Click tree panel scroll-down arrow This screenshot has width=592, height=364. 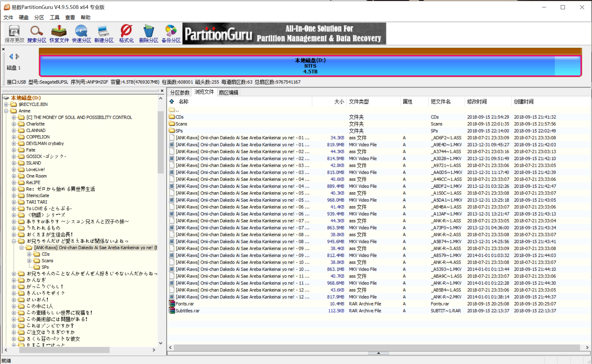click(x=161, y=343)
